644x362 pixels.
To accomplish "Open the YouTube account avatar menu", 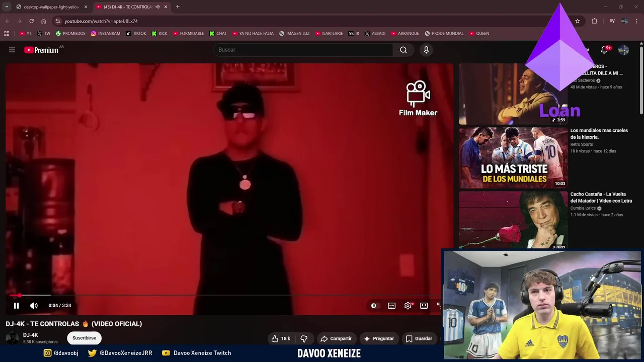I will tap(623, 50).
